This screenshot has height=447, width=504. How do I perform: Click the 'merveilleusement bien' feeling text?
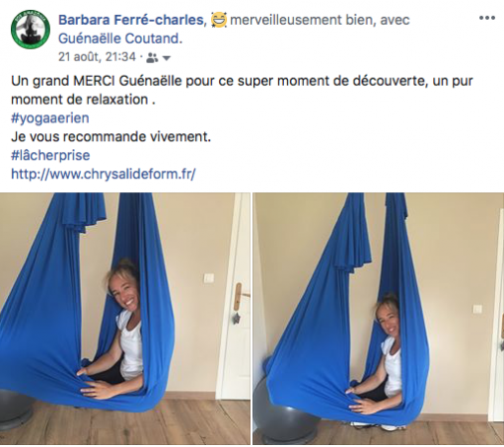302,20
